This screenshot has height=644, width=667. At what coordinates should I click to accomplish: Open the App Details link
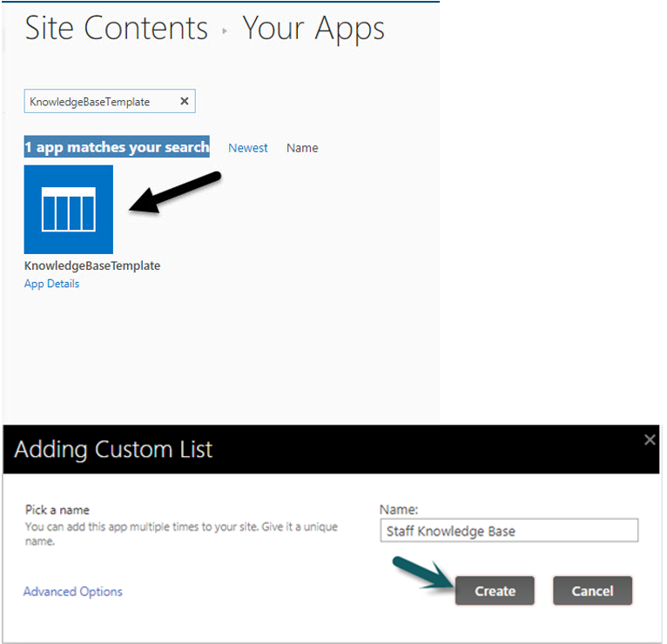[x=52, y=284]
